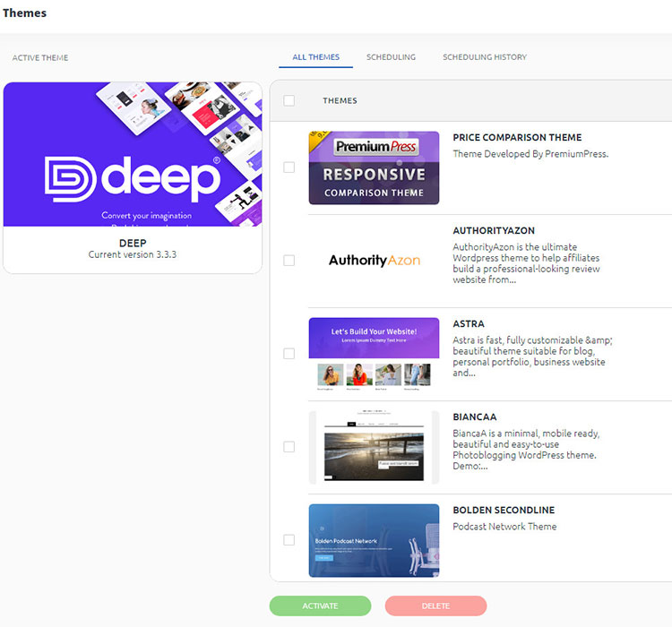672x627 pixels.
Task: Click the BiancaA theme title
Action: pos(475,417)
